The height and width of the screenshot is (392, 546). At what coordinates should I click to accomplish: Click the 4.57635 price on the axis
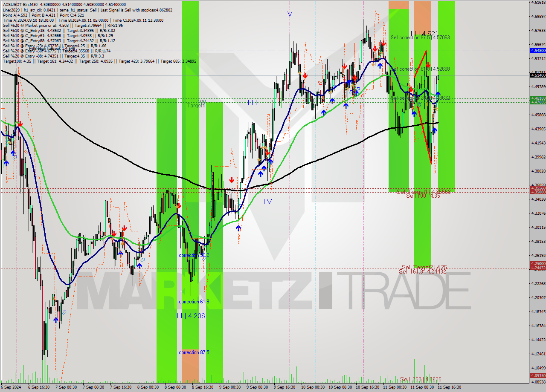(538, 31)
